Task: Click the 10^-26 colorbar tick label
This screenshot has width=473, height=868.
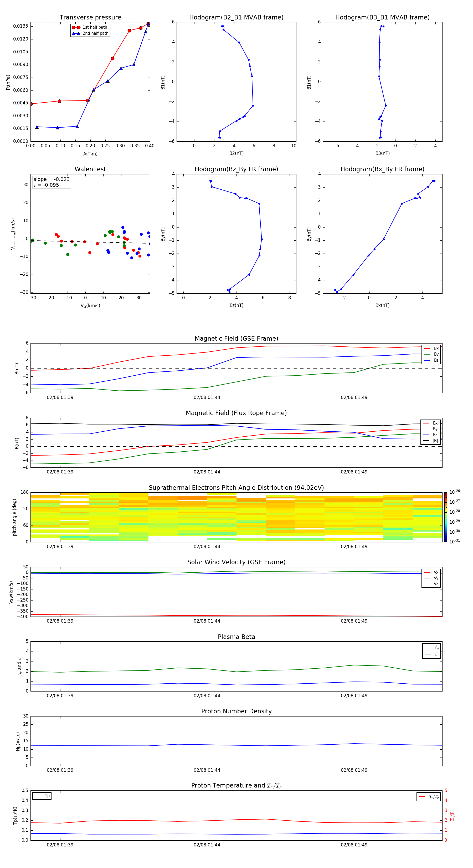Action: [455, 492]
